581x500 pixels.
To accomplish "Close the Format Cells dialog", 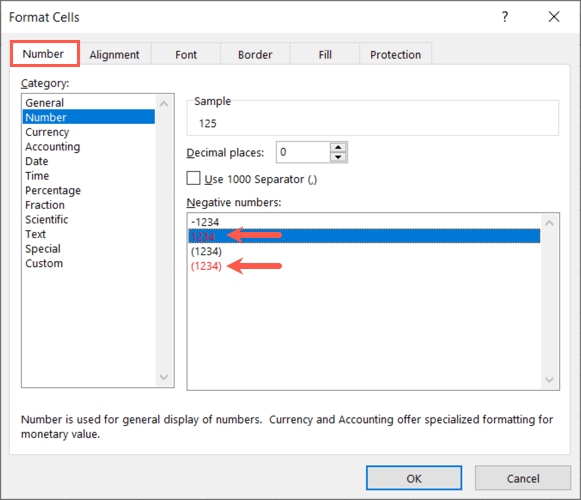I will [x=554, y=17].
